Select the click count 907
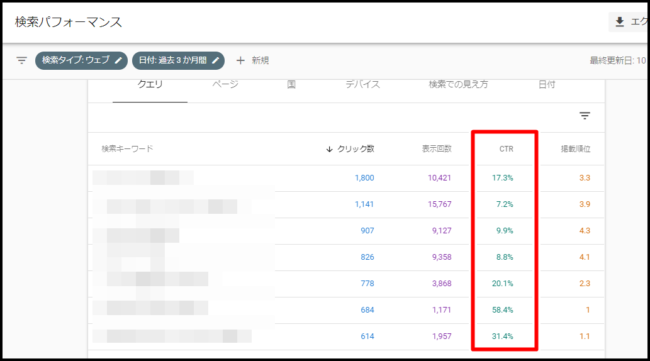Screen dimensions: 650x361 (x=367, y=231)
